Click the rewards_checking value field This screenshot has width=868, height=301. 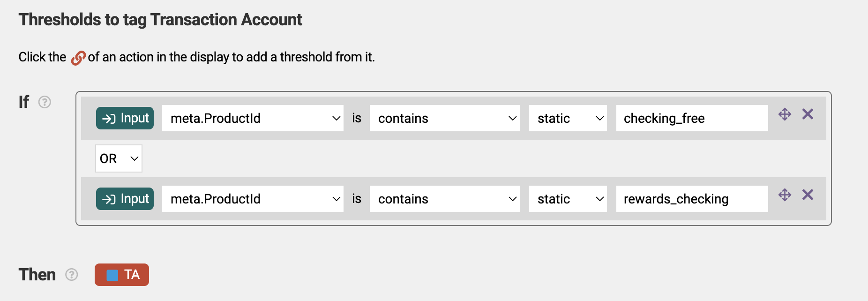692,199
